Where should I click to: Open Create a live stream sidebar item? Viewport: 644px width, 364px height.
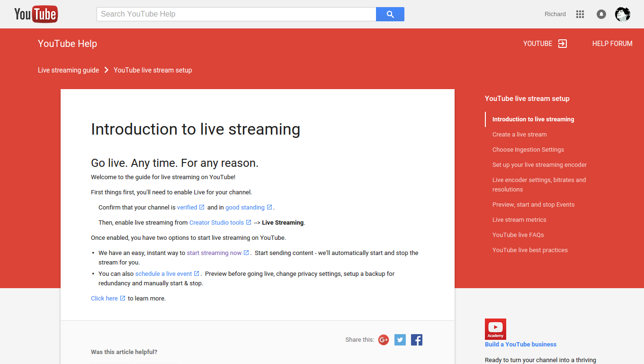(x=519, y=135)
